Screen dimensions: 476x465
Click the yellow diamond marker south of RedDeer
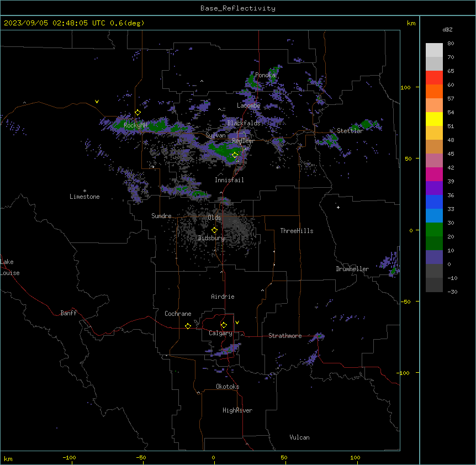point(235,155)
